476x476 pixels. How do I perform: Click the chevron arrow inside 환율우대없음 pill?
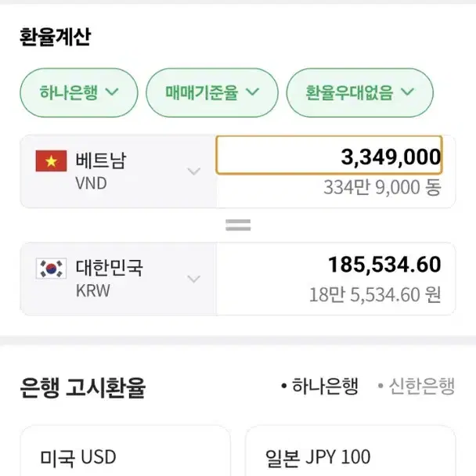point(407,92)
